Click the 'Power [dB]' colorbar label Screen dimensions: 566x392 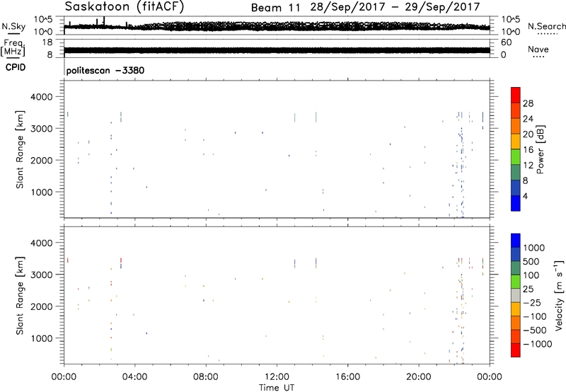[540, 149]
